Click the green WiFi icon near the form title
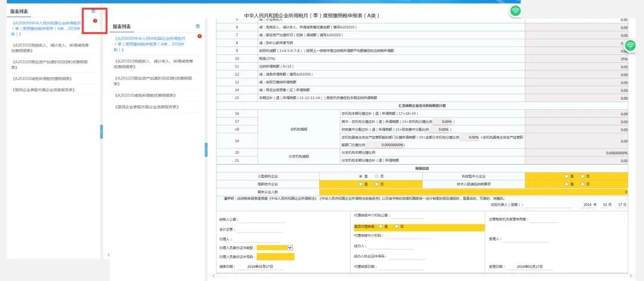Screen dimensions: 644x281 tap(515, 11)
